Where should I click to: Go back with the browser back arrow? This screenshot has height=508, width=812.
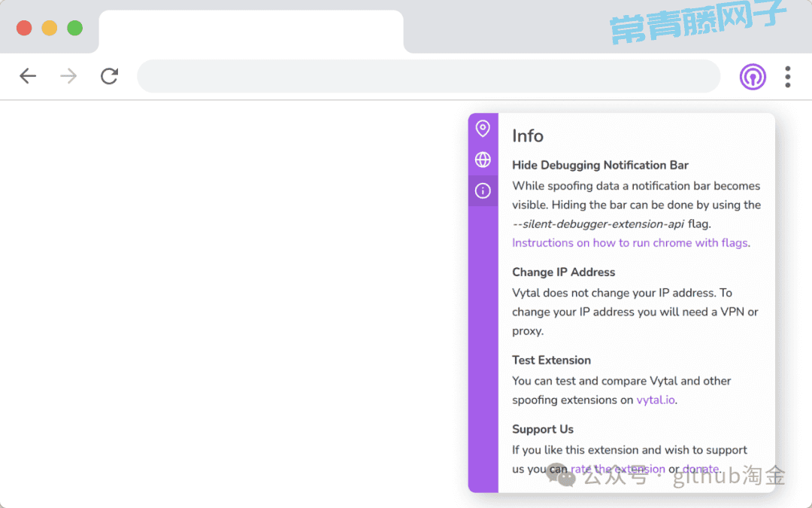[28, 76]
